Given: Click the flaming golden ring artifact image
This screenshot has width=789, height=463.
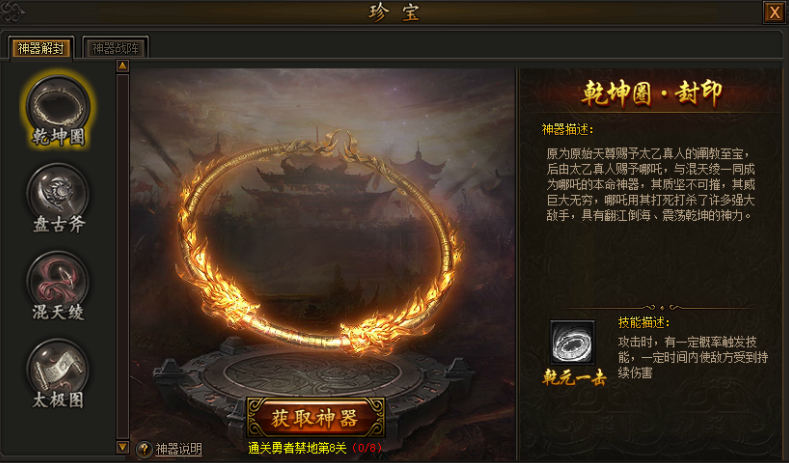Looking at the screenshot, I should (320, 241).
